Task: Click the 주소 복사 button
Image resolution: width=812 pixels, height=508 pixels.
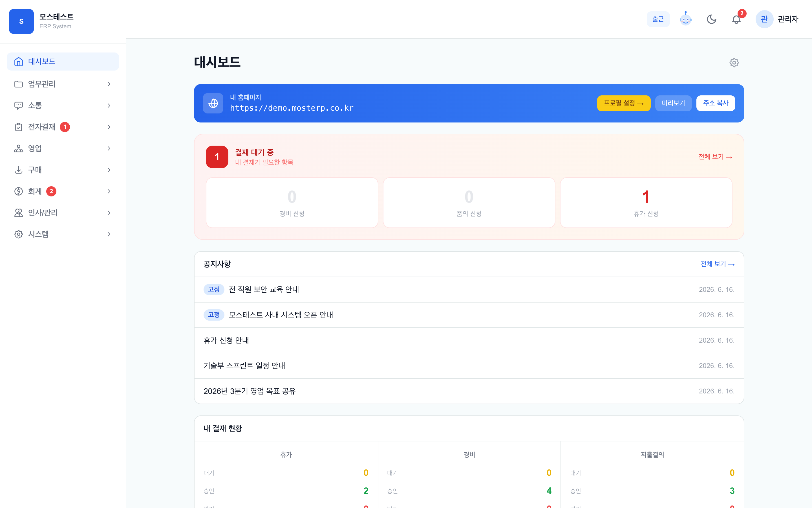Action: pos(715,103)
